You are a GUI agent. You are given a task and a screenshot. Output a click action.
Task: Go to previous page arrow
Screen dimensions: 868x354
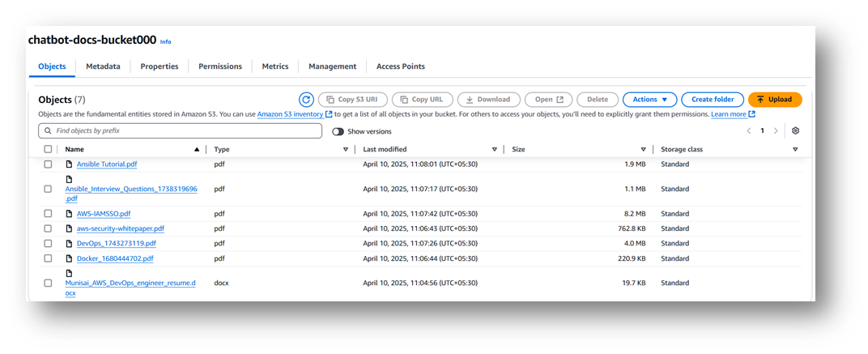(749, 130)
